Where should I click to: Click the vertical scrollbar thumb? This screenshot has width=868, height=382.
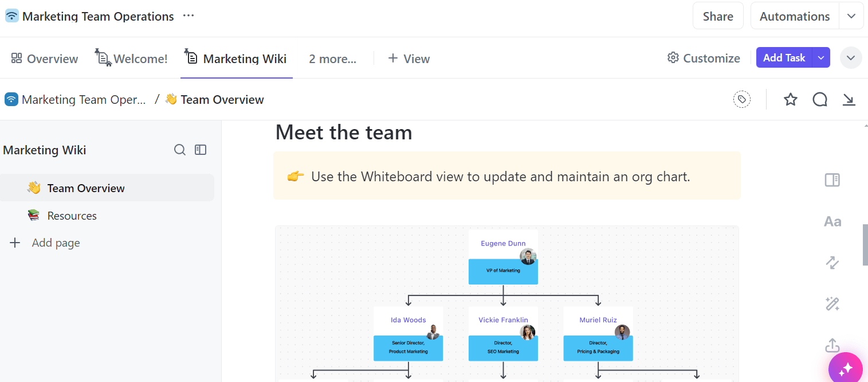click(865, 245)
